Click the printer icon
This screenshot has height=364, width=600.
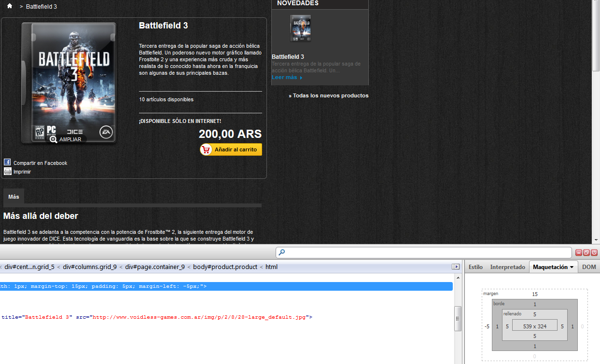click(x=7, y=171)
